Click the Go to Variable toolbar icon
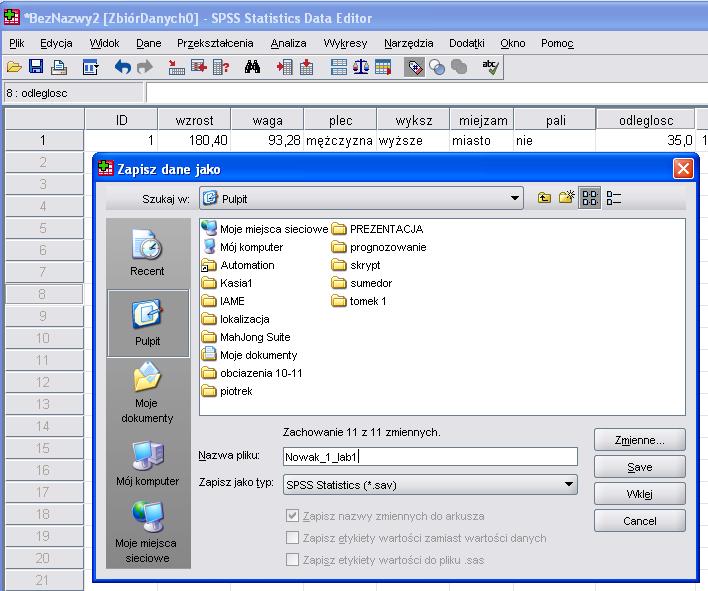Screen dimensions: 708x591 tap(199, 67)
